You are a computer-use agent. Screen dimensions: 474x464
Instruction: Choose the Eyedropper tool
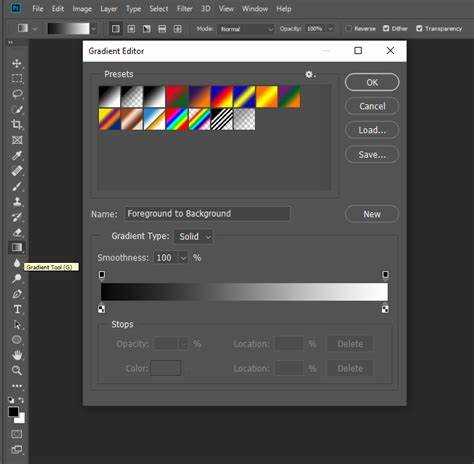(x=17, y=155)
